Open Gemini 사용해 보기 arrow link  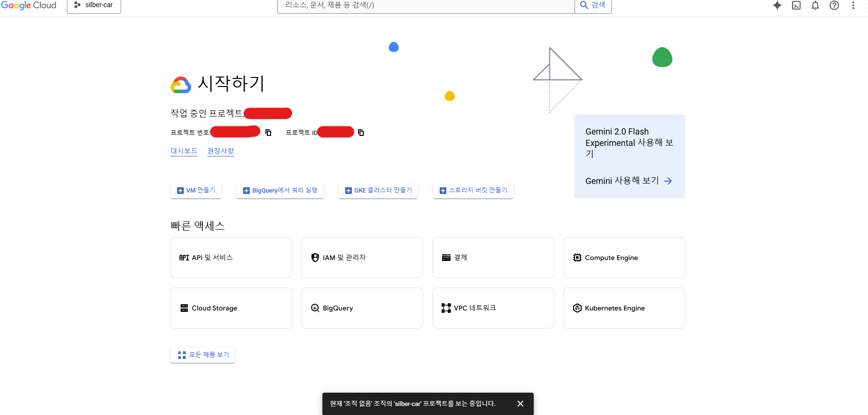pos(629,181)
